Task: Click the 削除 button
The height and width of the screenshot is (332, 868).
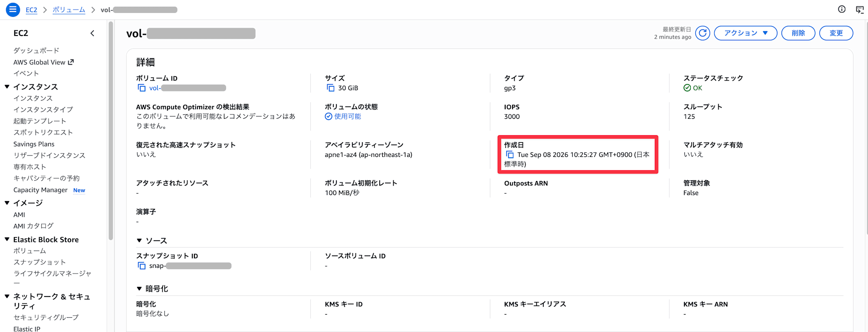Action: [798, 33]
